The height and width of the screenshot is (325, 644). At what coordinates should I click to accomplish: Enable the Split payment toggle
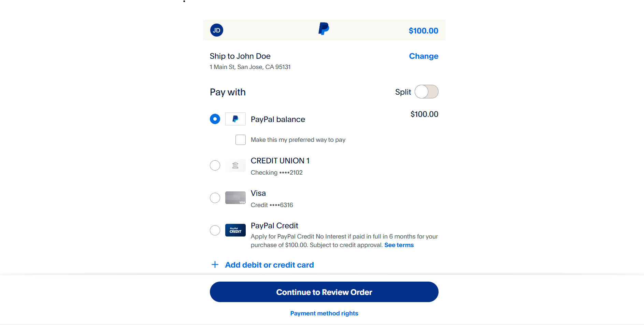[x=426, y=92]
